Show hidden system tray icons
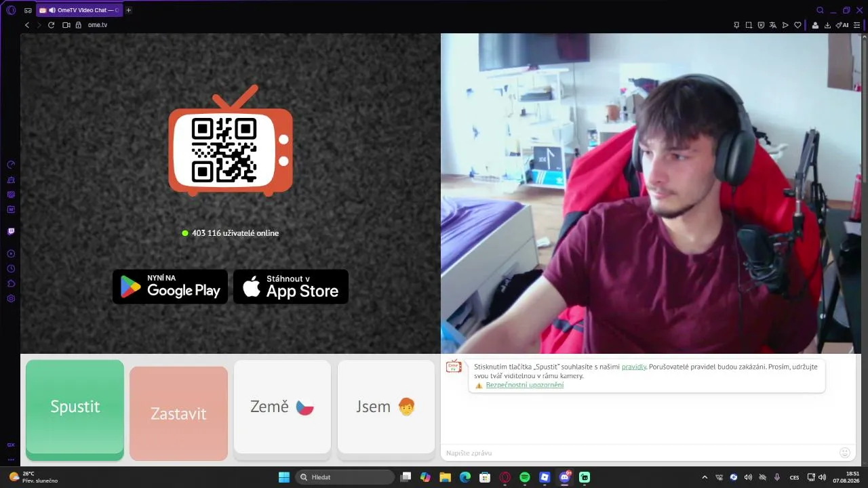The width and height of the screenshot is (868, 488). 704,477
